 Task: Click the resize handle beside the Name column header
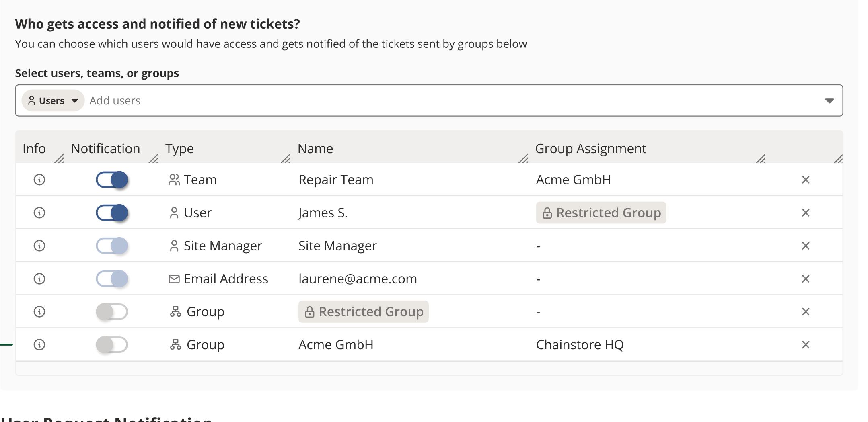(523, 159)
